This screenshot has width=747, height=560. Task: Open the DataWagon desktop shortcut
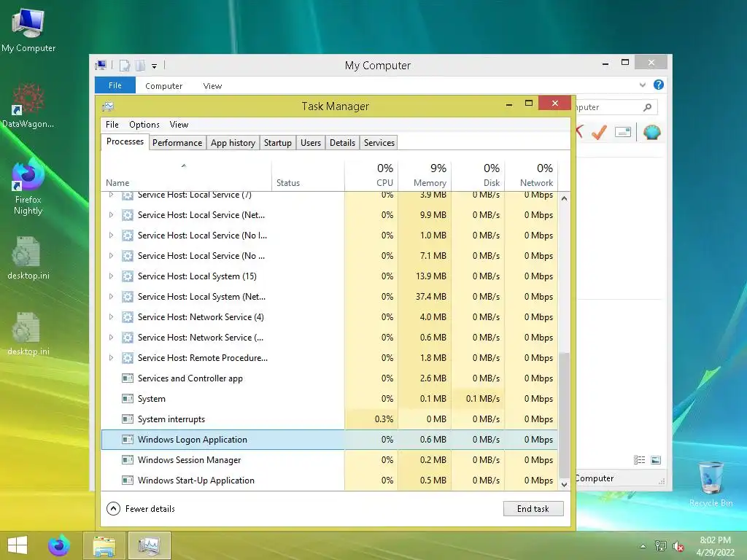(28, 106)
